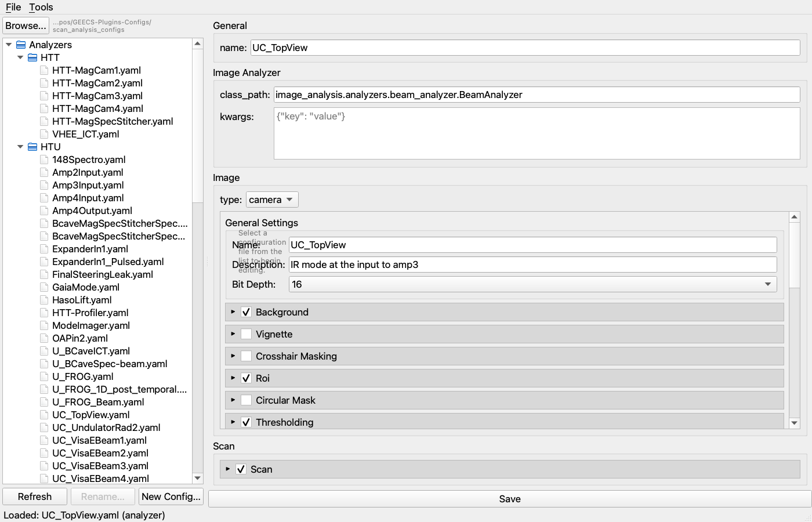Click the kwargs text area
The width and height of the screenshot is (812, 522).
pos(536,133)
